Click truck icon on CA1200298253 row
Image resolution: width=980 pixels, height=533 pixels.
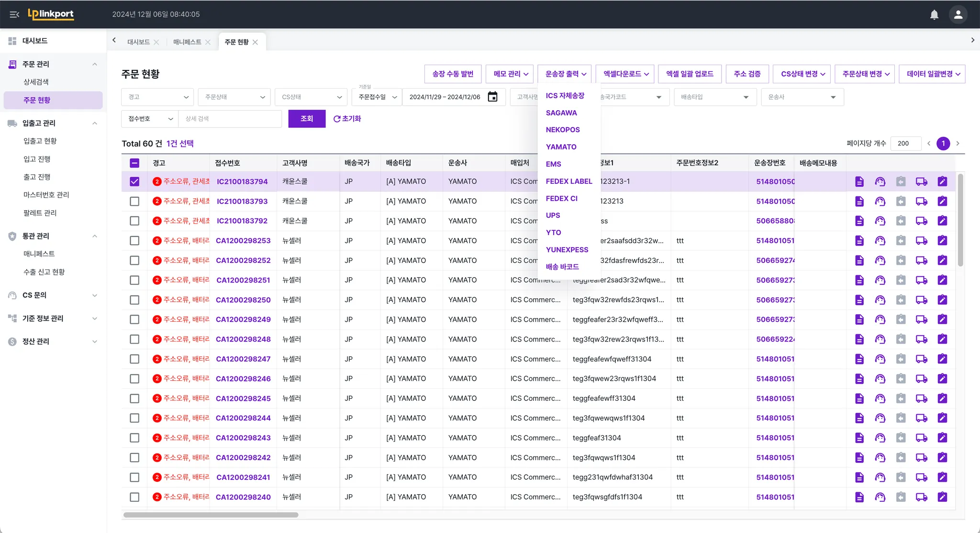coord(921,240)
